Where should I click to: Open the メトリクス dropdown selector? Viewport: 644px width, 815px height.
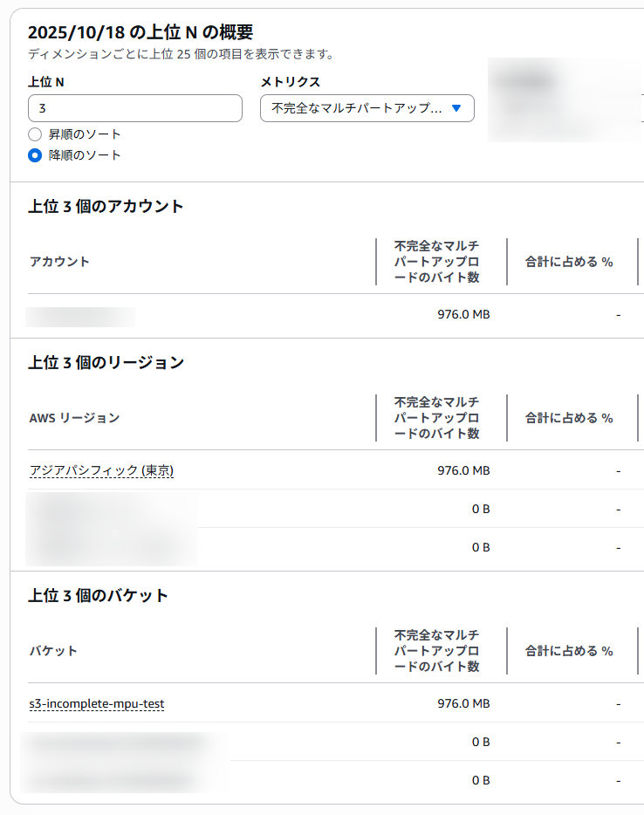point(367,108)
